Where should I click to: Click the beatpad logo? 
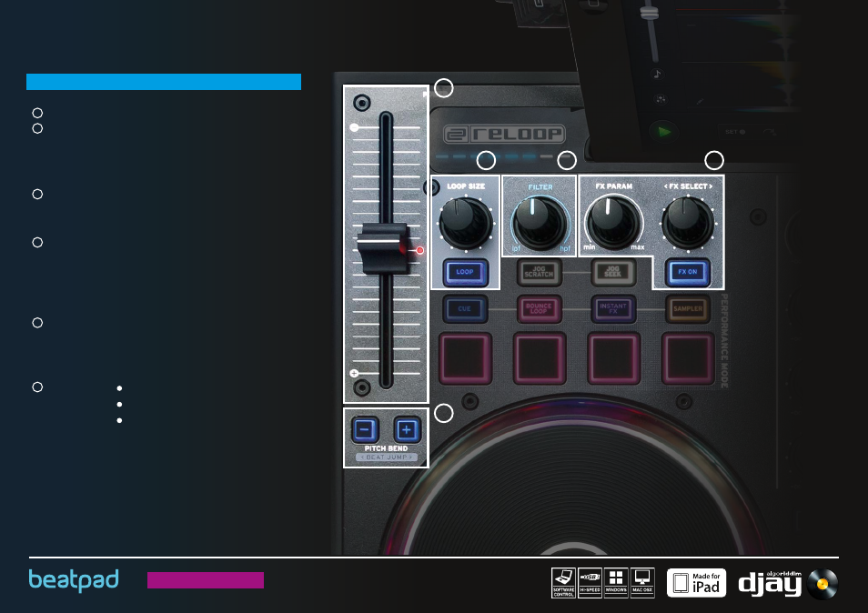tap(74, 580)
